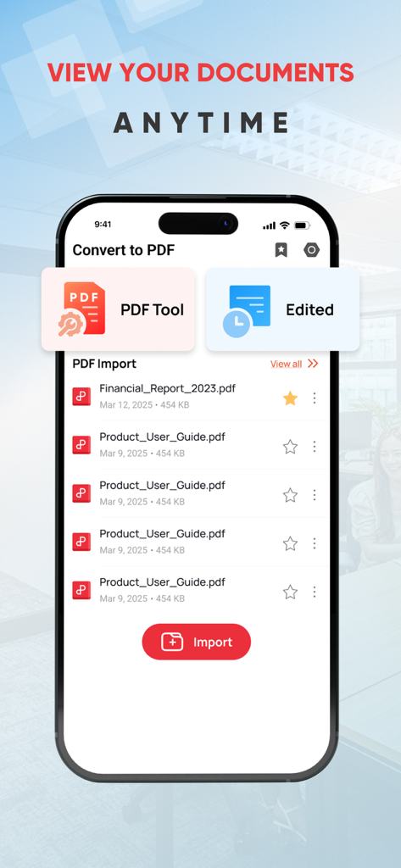Screen dimensions: 401x868
Task: Tap the Wi-Fi icon in status bar
Action: pyautogui.click(x=285, y=225)
